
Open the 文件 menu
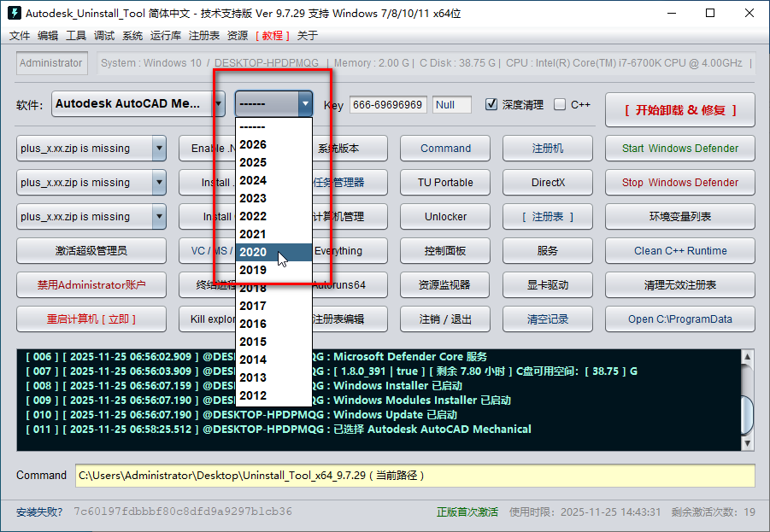click(20, 35)
